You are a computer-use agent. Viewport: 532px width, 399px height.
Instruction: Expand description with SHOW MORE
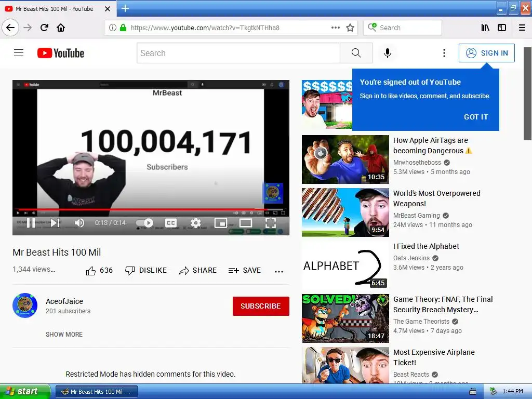(x=64, y=335)
